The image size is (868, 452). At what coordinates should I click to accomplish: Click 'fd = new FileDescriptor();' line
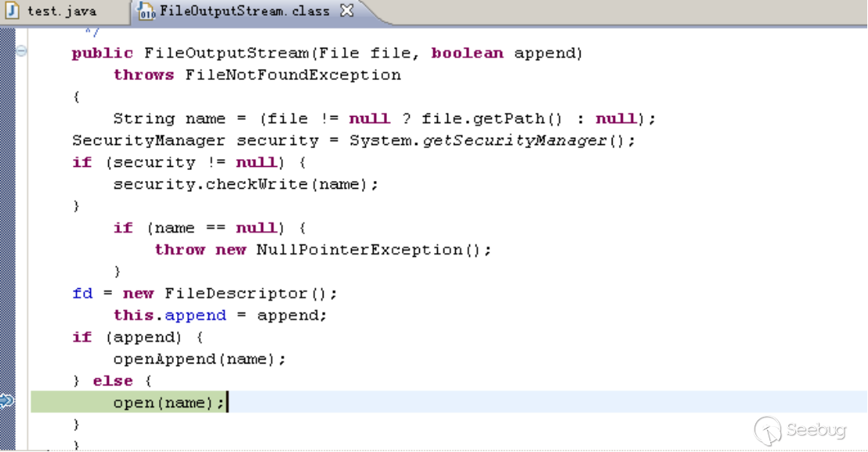[x=204, y=294]
